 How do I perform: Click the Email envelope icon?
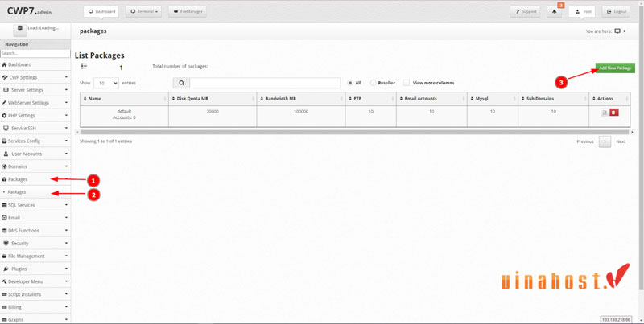[x=5, y=218]
